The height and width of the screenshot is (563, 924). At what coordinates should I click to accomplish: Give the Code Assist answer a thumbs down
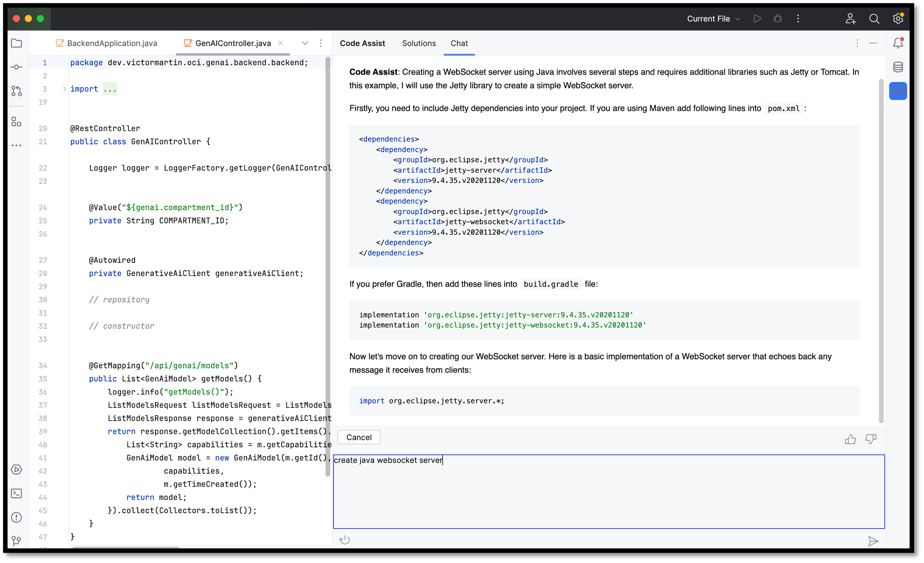871,439
